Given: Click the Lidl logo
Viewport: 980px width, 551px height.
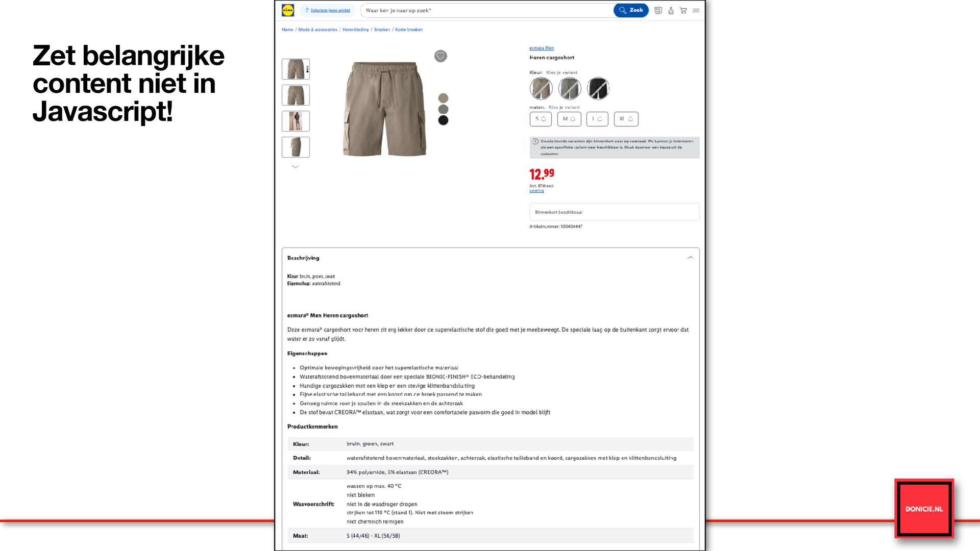Looking at the screenshot, I should [288, 10].
